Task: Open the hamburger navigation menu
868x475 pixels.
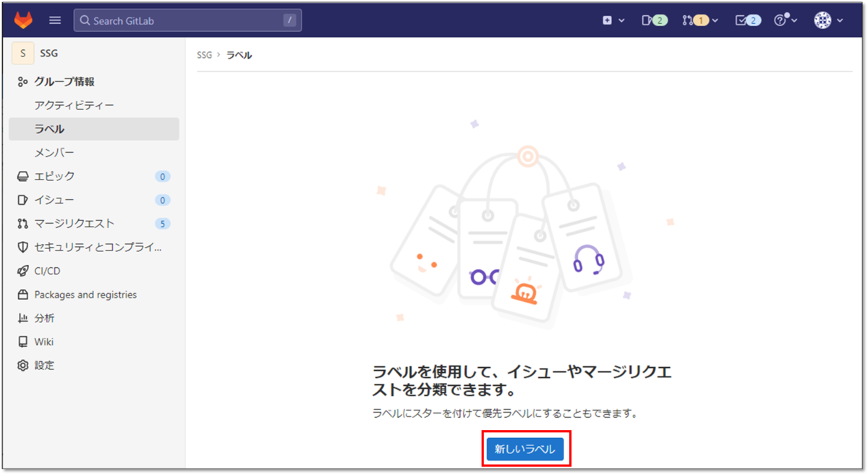Action: coord(55,20)
